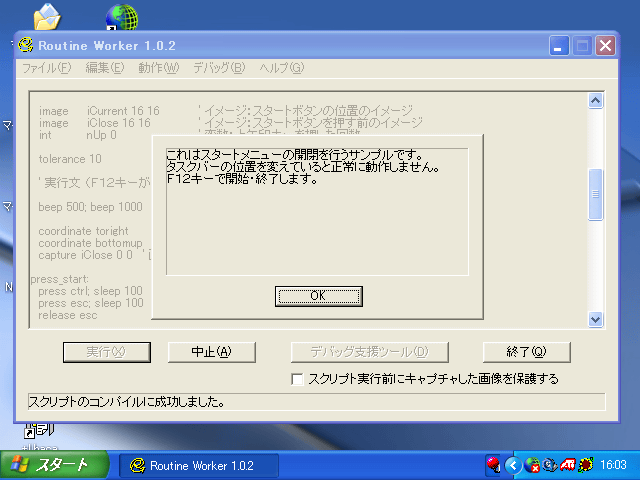Open the ATI tray icon
Viewport: 640px width, 480px height.
click(x=567, y=465)
